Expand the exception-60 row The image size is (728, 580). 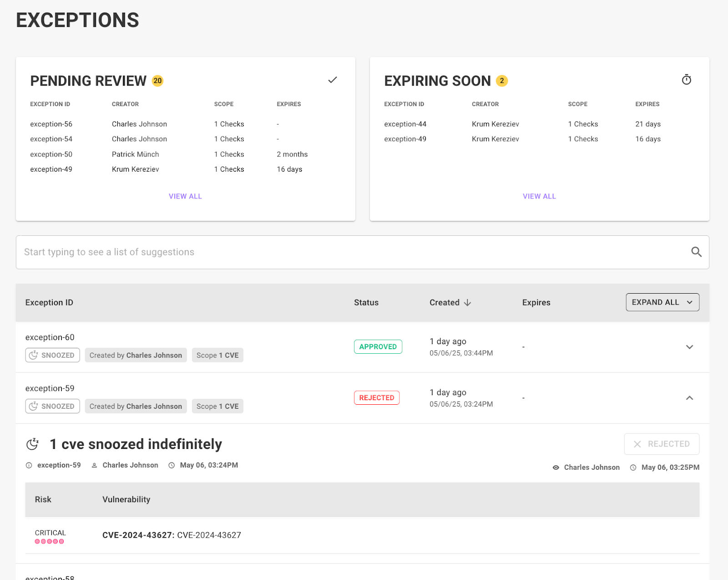pos(690,347)
